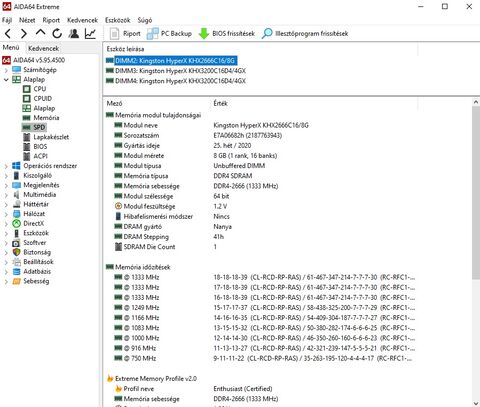
Task: Click the Operációs rendszer Windows icon
Action: click(16, 166)
